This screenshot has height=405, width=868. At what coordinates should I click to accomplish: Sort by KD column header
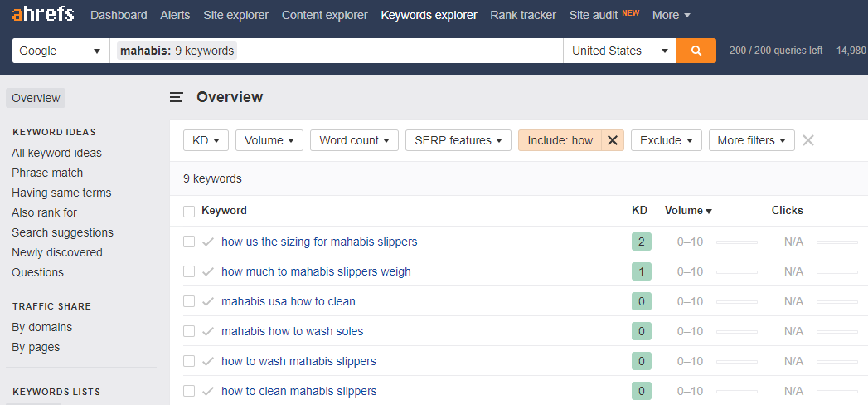[639, 211]
